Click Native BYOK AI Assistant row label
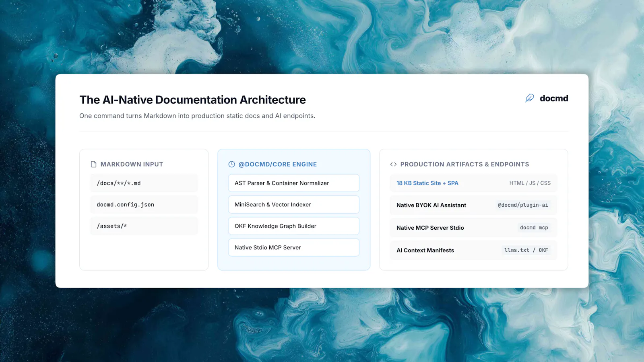 pyautogui.click(x=431, y=205)
